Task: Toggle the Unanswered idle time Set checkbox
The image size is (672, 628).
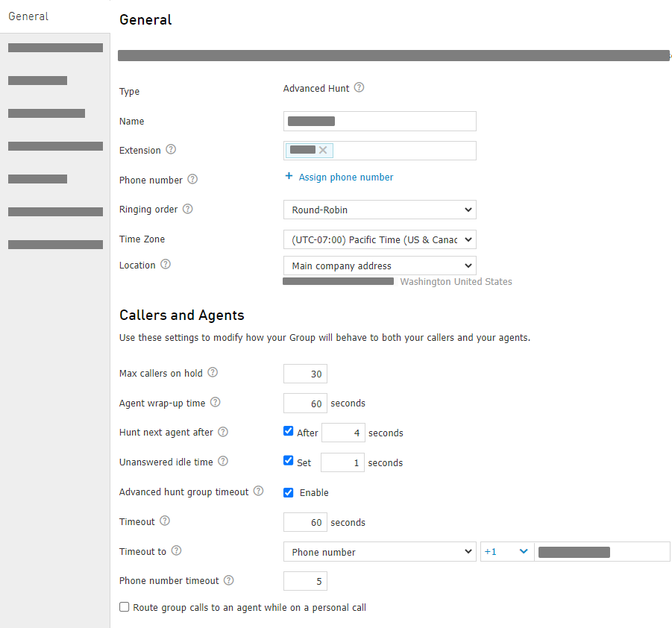Action: click(x=289, y=461)
